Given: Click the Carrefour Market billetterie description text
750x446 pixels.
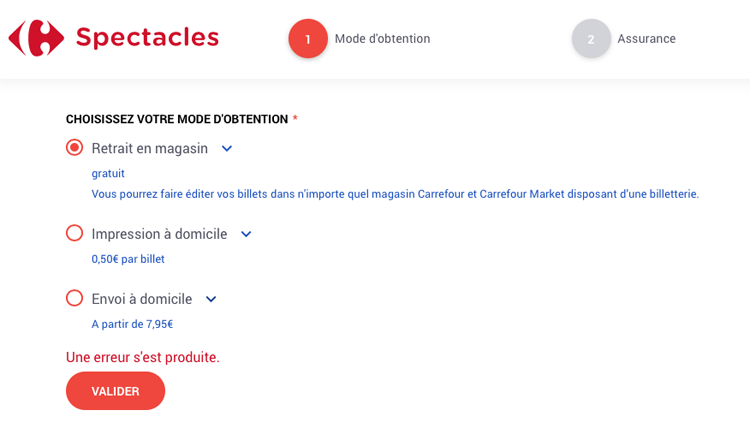Looking at the screenshot, I should click(x=395, y=194).
